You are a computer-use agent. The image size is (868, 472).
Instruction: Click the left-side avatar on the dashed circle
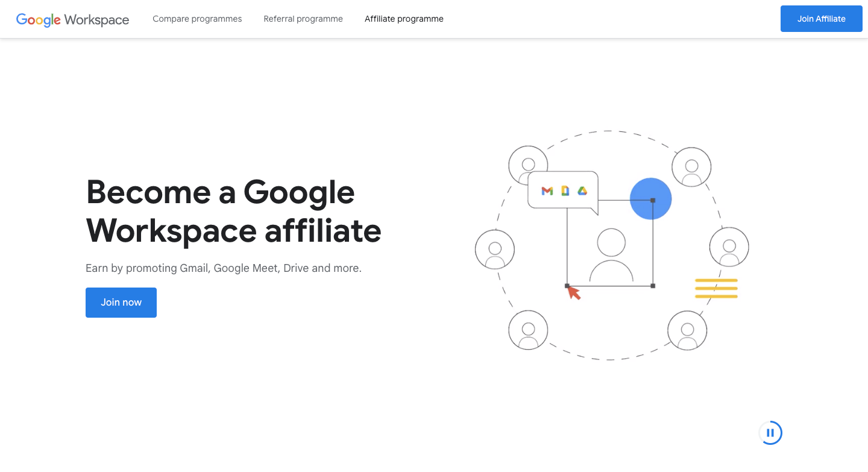point(495,249)
